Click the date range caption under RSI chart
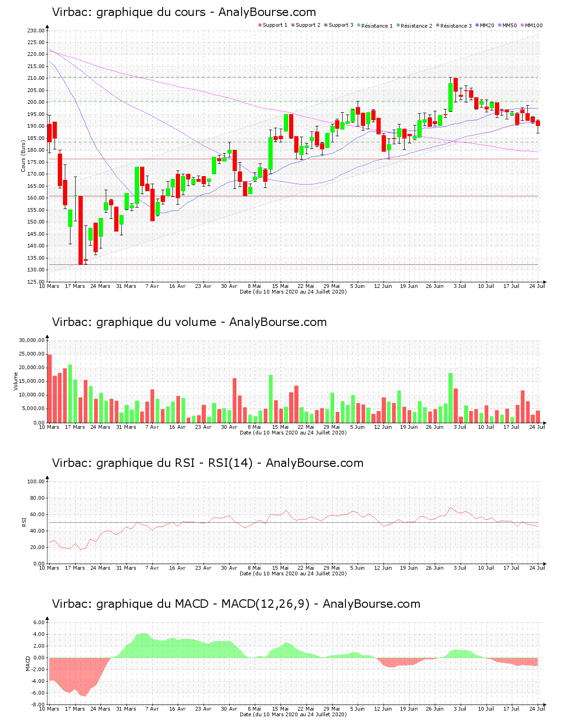The width and height of the screenshot is (564, 728). [x=293, y=573]
